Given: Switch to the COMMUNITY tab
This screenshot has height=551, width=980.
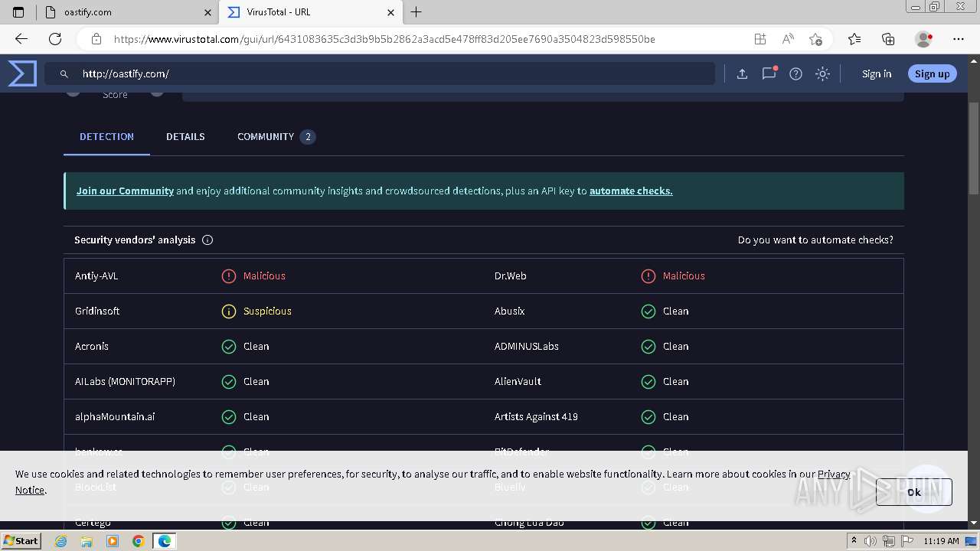Looking at the screenshot, I should click(276, 136).
